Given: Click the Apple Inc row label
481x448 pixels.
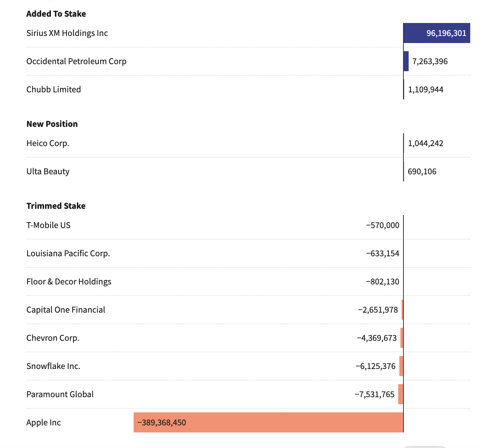Looking at the screenshot, I should [43, 422].
